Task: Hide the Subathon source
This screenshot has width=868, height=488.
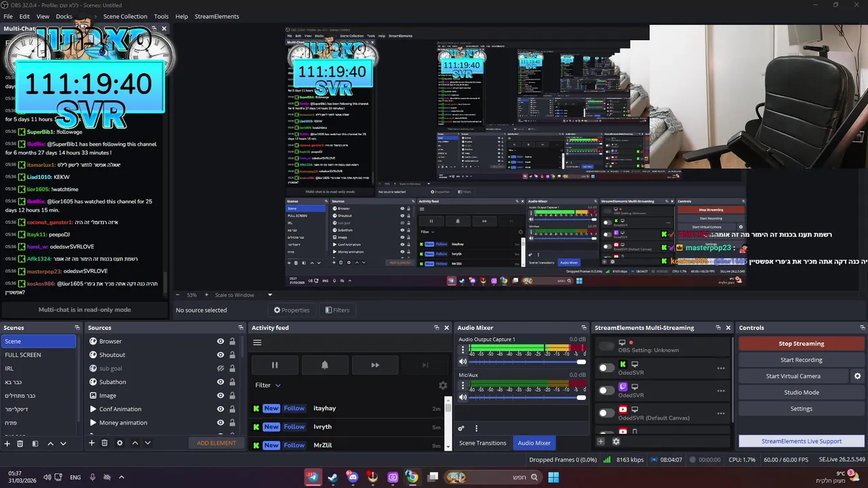Action: click(220, 382)
